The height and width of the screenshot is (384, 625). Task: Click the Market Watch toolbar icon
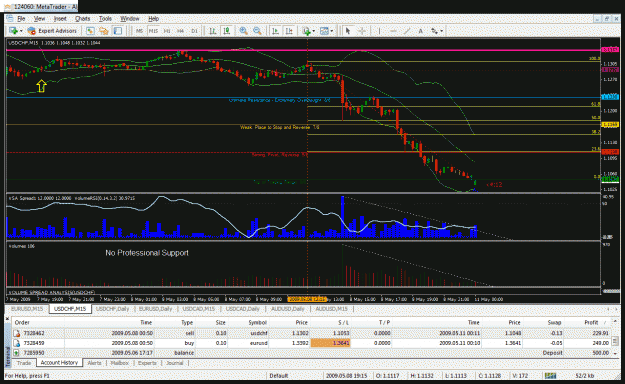(90, 31)
